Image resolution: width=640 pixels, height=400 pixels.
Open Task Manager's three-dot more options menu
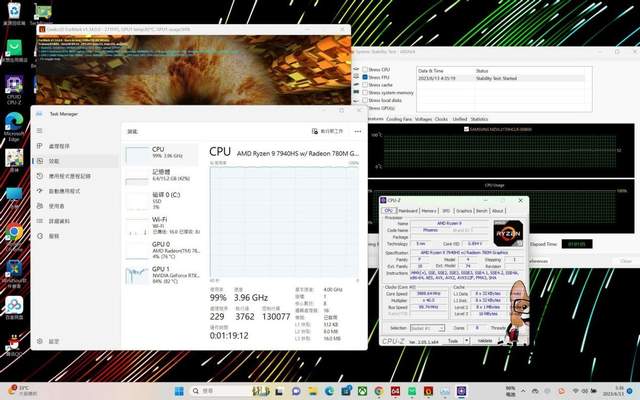click(x=354, y=131)
